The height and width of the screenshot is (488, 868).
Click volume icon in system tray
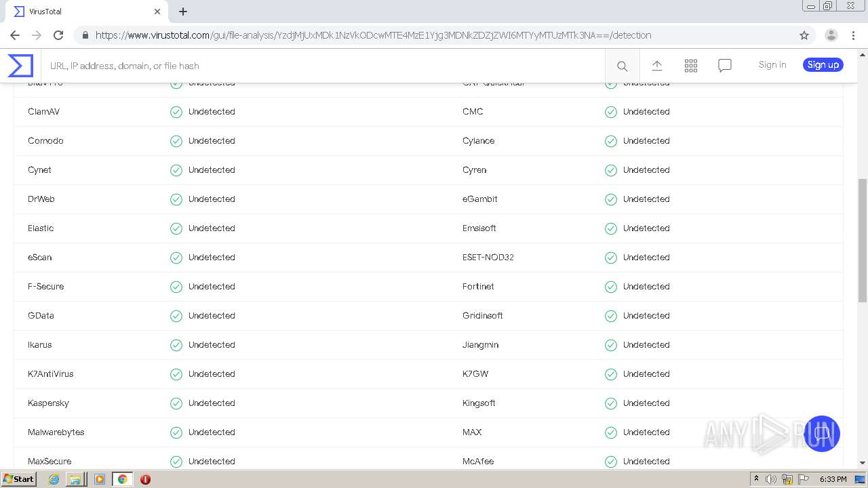click(x=771, y=479)
